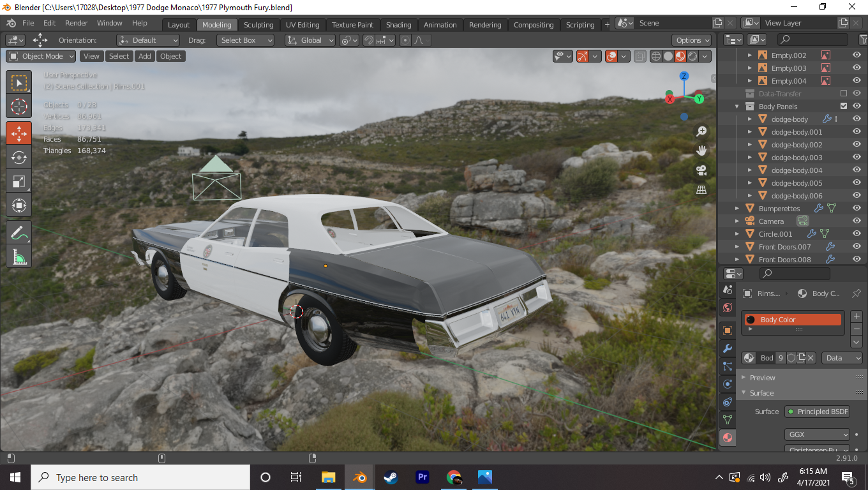Click the zoom magnifier in the viewport

coord(701,131)
